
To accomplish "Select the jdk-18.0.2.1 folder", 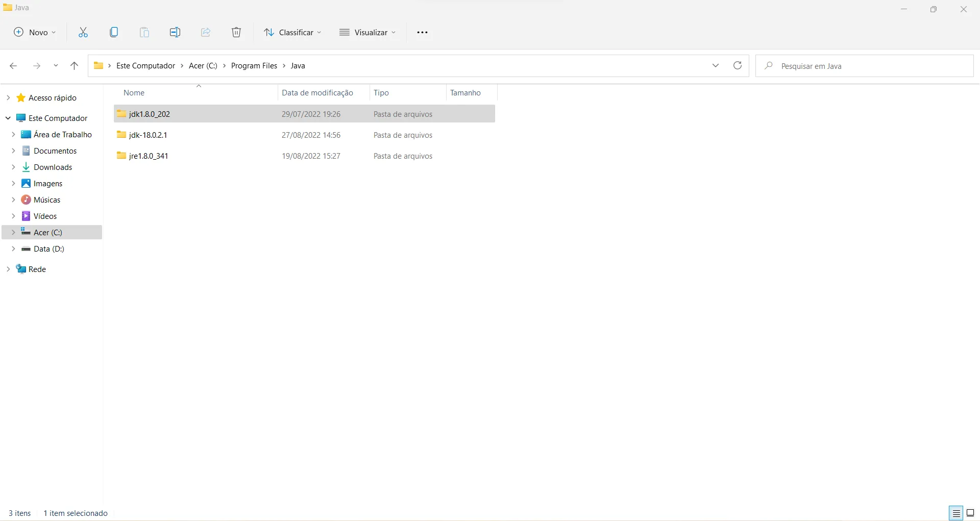I will (304, 135).
